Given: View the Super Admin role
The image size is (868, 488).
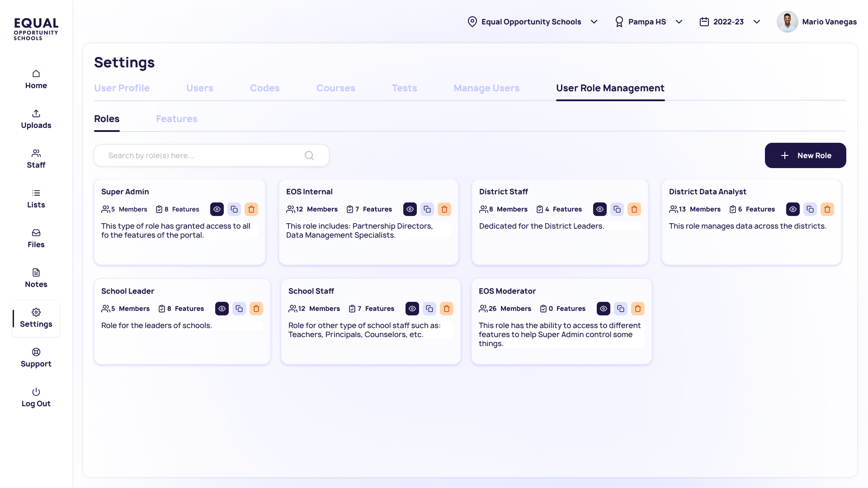Looking at the screenshot, I should coord(217,209).
